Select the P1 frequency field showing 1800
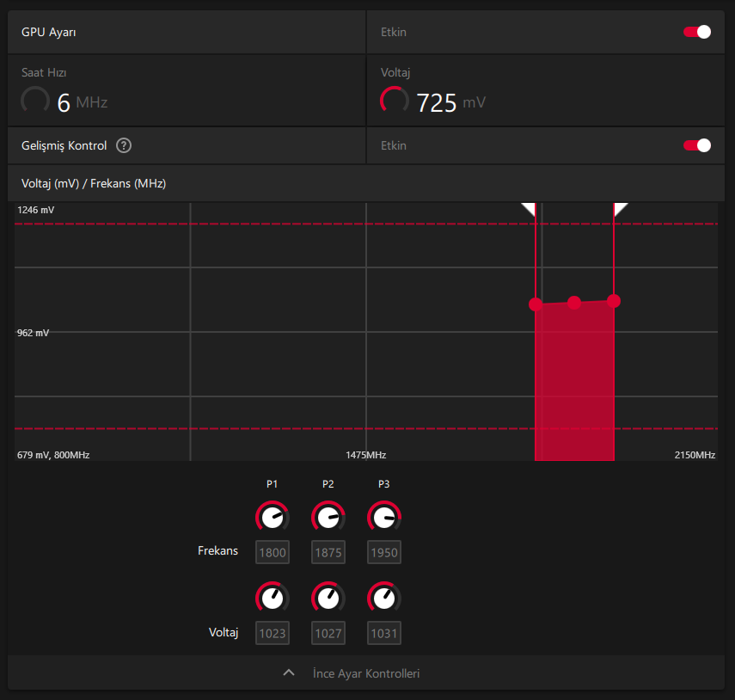This screenshot has height=700, width=735. [x=273, y=552]
